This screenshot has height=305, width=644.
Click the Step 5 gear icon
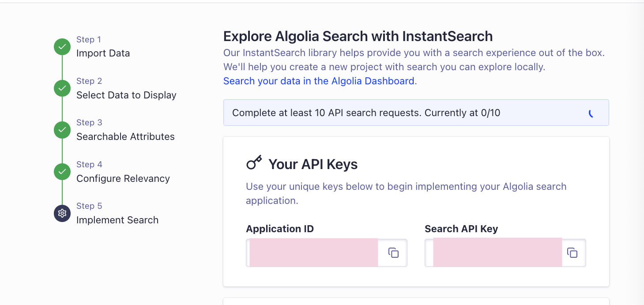coord(62,213)
